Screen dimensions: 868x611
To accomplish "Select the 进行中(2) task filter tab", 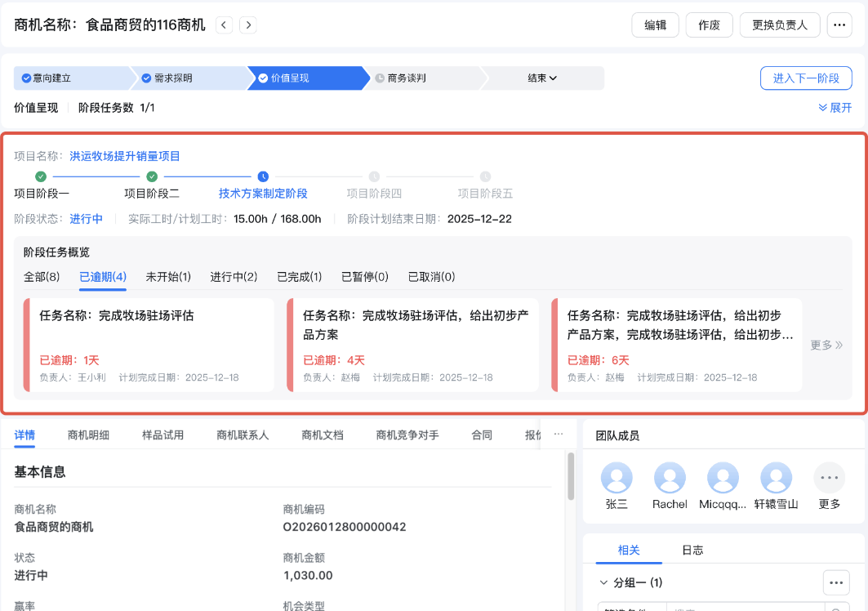I will pyautogui.click(x=234, y=277).
